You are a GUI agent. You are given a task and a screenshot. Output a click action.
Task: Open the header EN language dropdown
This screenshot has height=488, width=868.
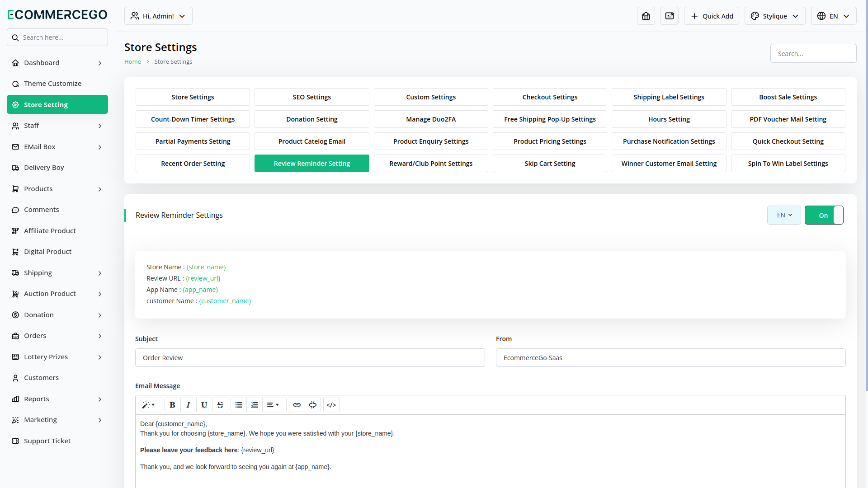click(x=834, y=16)
